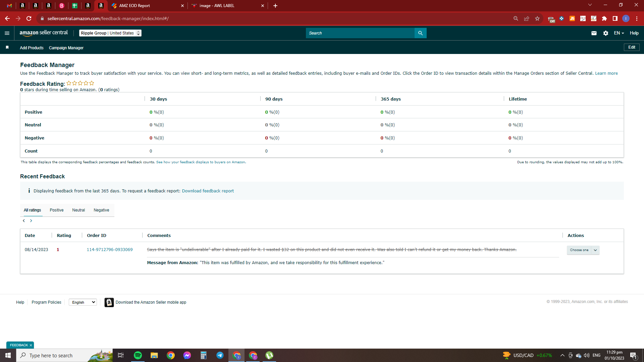644x362 pixels.
Task: Click the footer Help link
Action: point(20,302)
